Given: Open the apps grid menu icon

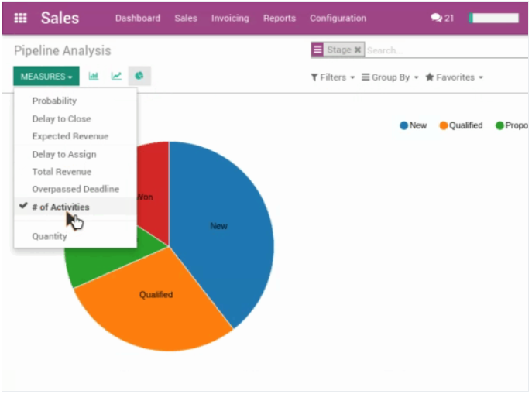Looking at the screenshot, I should click(21, 18).
